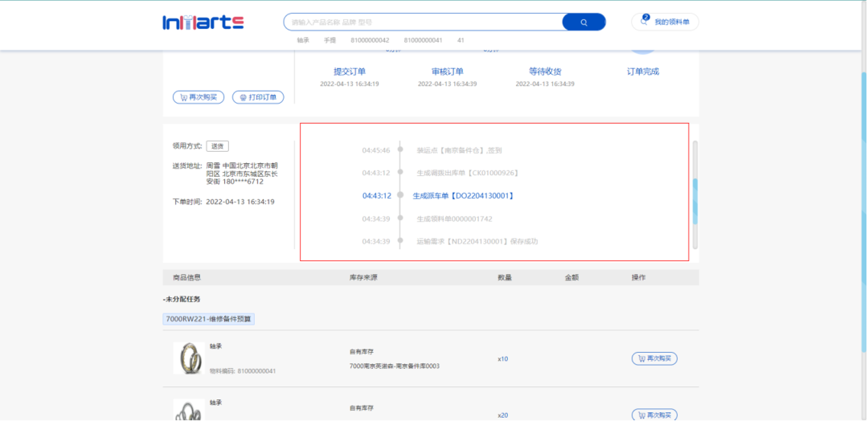Click the 再次购买 button beside 打印订单
868x421 pixels.
[199, 97]
